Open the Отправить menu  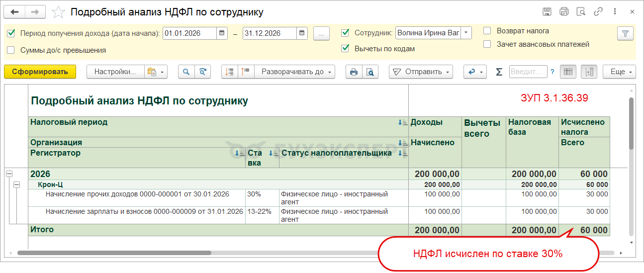click(421, 72)
